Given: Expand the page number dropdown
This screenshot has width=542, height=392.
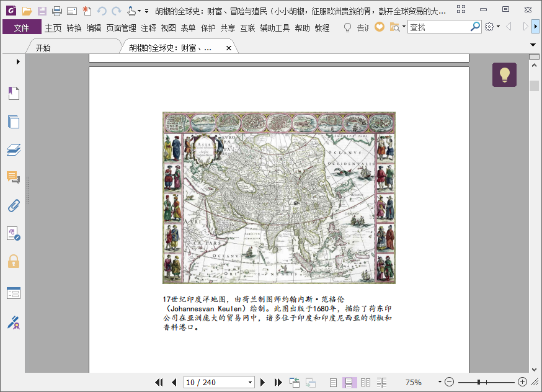Looking at the screenshot, I should [x=251, y=383].
